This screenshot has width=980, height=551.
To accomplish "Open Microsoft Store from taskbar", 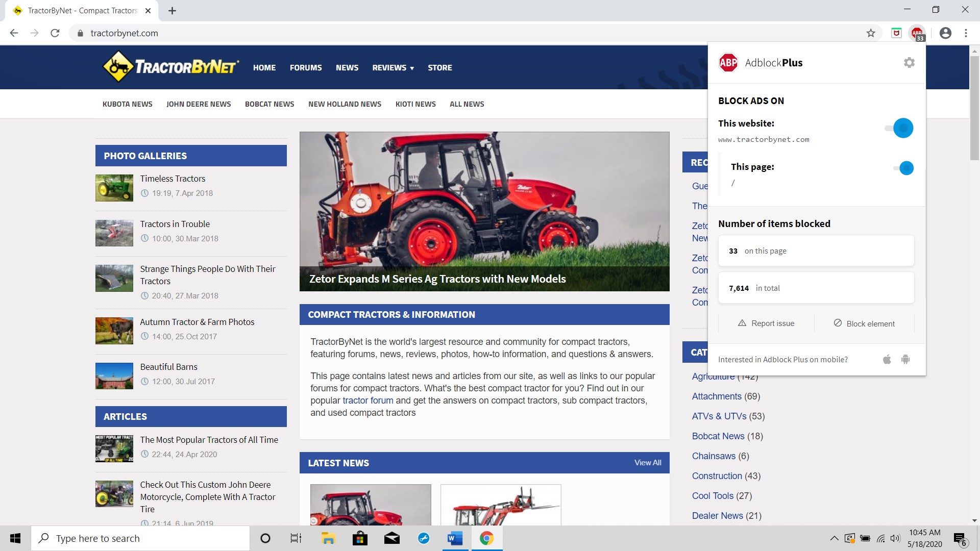I will (360, 538).
